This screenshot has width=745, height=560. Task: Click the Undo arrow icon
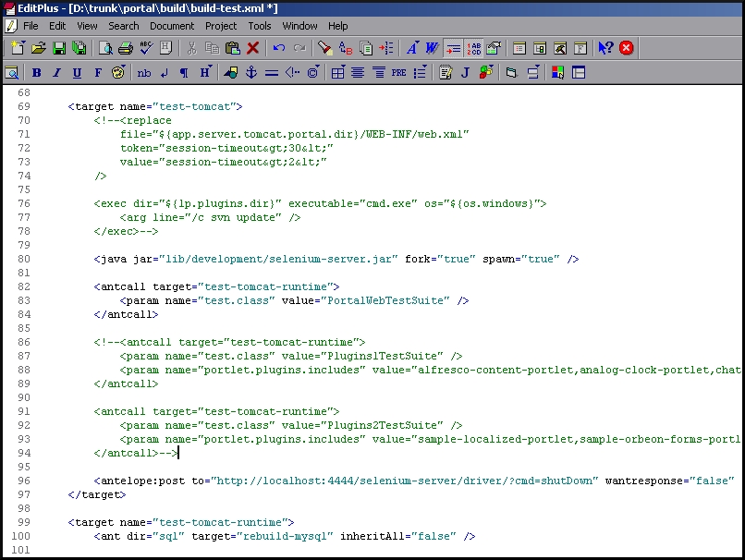(x=278, y=48)
